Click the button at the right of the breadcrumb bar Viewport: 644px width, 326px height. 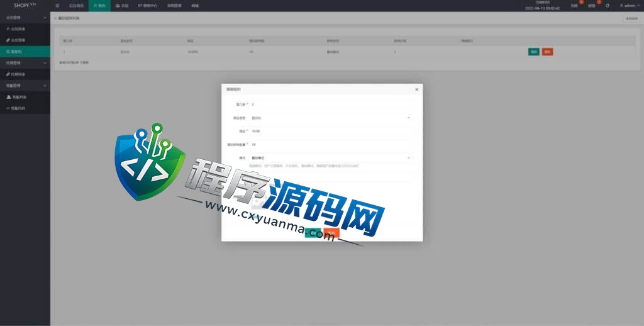coord(631,18)
